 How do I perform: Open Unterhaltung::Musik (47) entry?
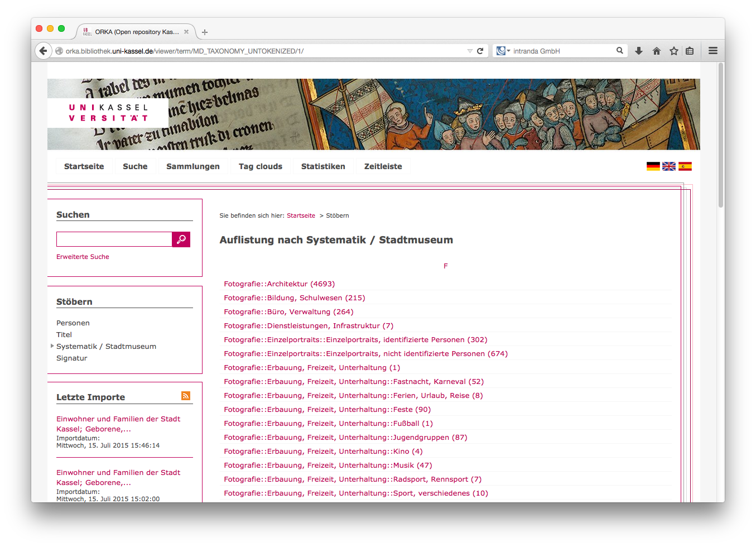coord(328,466)
